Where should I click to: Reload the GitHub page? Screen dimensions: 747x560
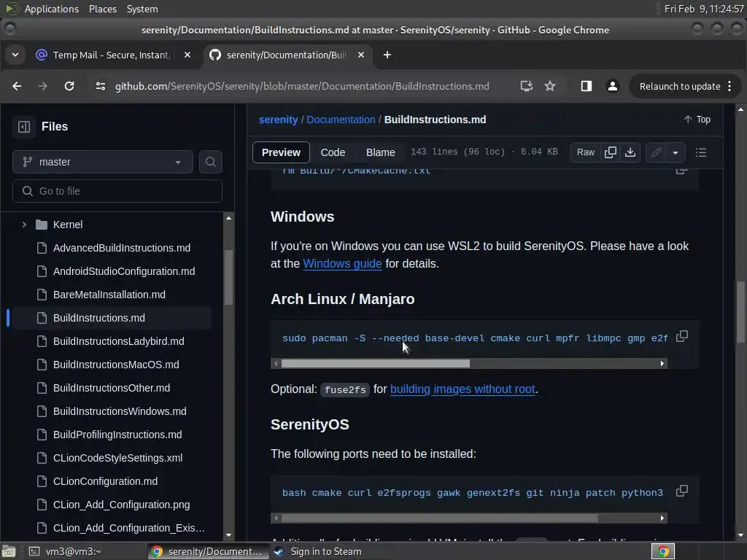click(x=69, y=86)
